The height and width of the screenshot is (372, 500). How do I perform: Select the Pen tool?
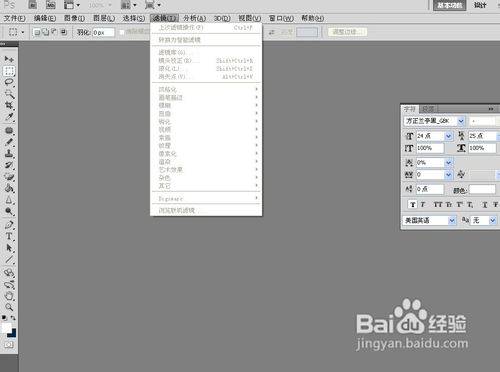pos(9,225)
